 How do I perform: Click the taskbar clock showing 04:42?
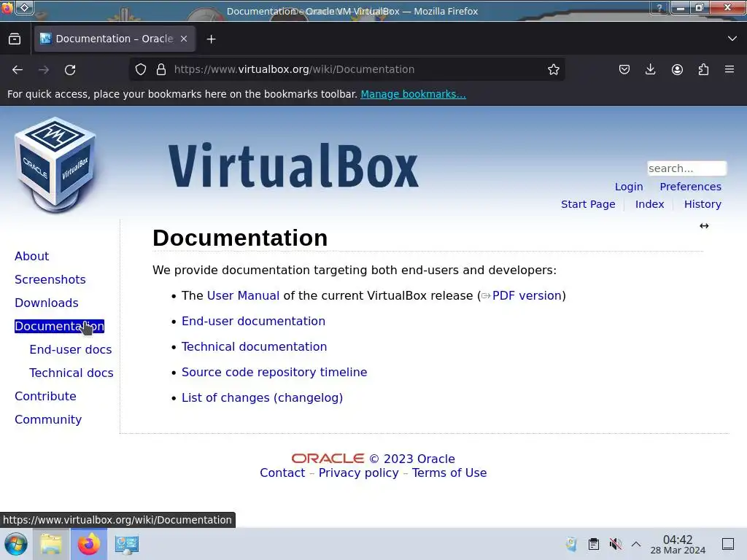(x=678, y=544)
